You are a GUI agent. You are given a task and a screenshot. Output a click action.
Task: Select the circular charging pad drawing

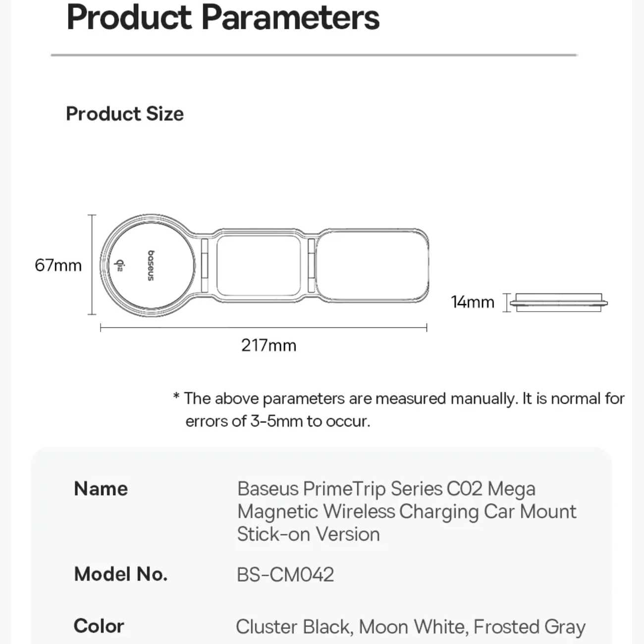tap(148, 266)
